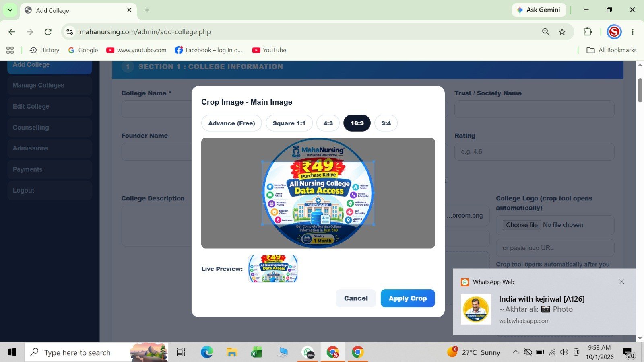Image resolution: width=644 pixels, height=362 pixels.
Task: Bookmark this page with the star icon
Action: tap(562, 32)
